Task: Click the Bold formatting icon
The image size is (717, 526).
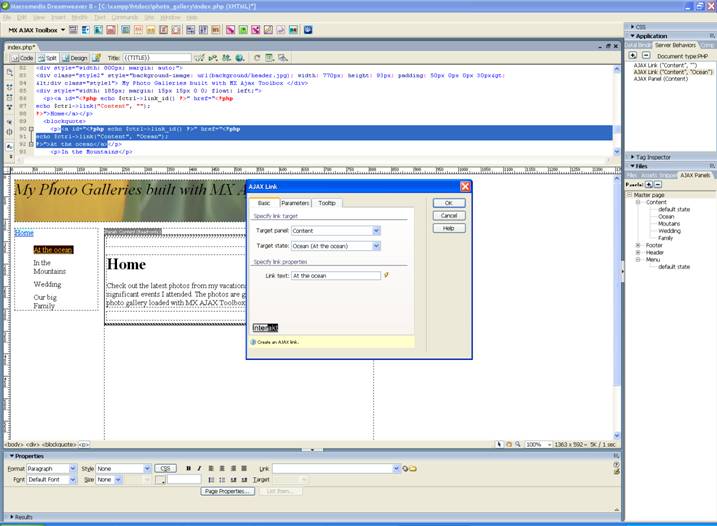Action: [188, 468]
